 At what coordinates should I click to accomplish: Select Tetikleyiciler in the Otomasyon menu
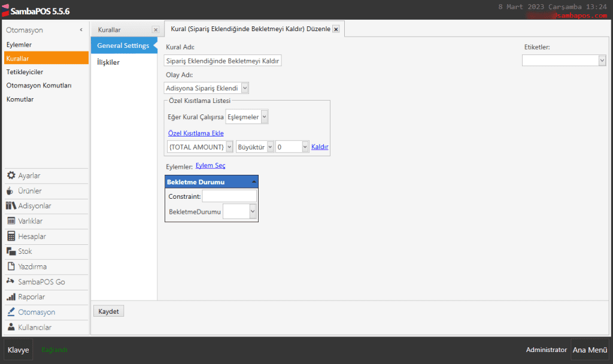[x=25, y=72]
